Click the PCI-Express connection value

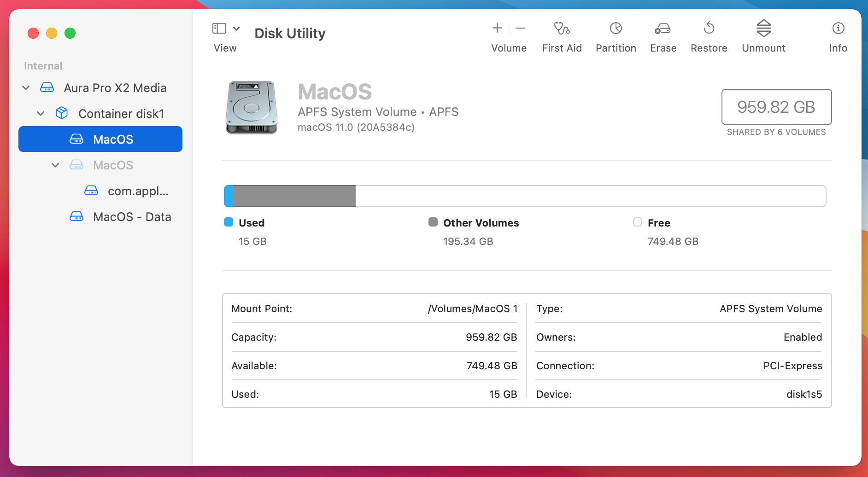coord(793,366)
